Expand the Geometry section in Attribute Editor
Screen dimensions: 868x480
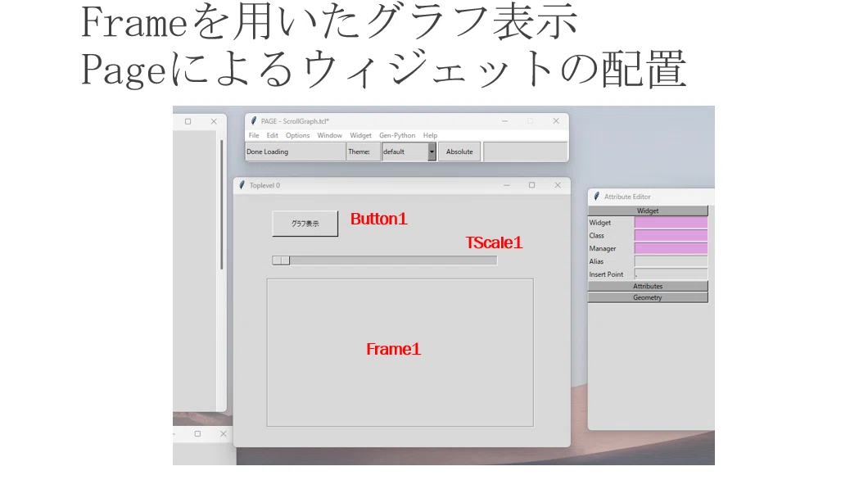(648, 297)
